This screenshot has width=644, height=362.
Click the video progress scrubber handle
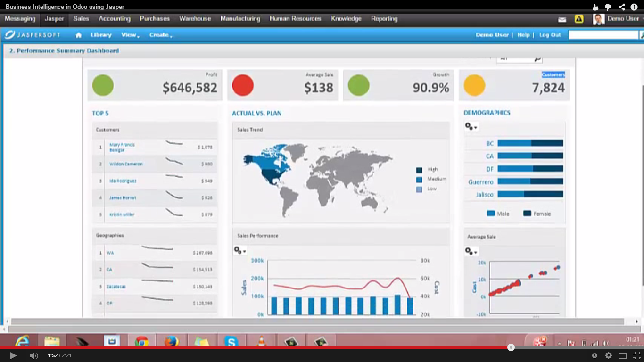[511, 347]
